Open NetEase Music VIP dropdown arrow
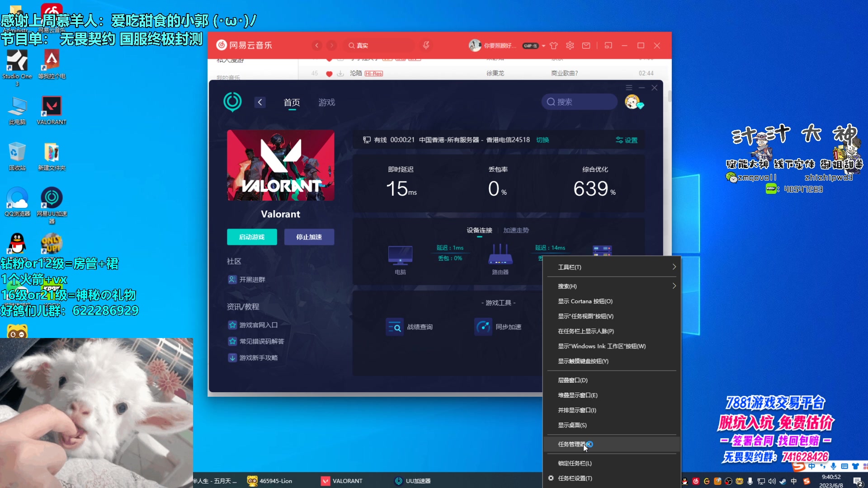 [543, 46]
